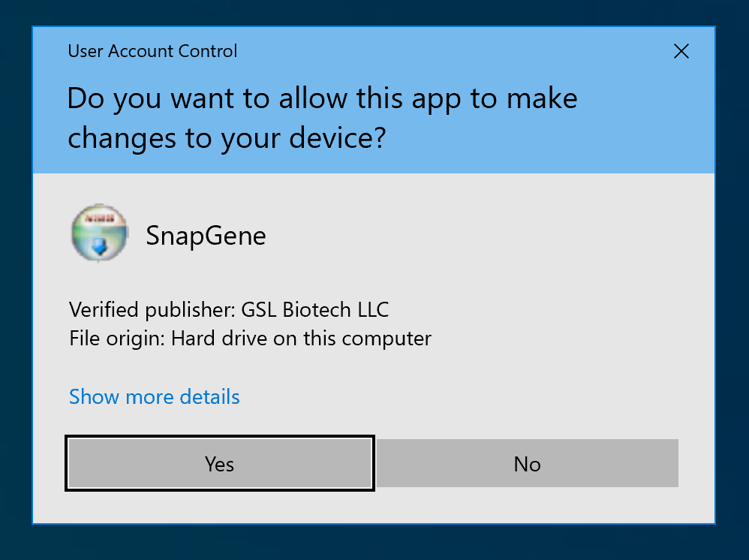Click the blue header area beside the title

pos(450,51)
